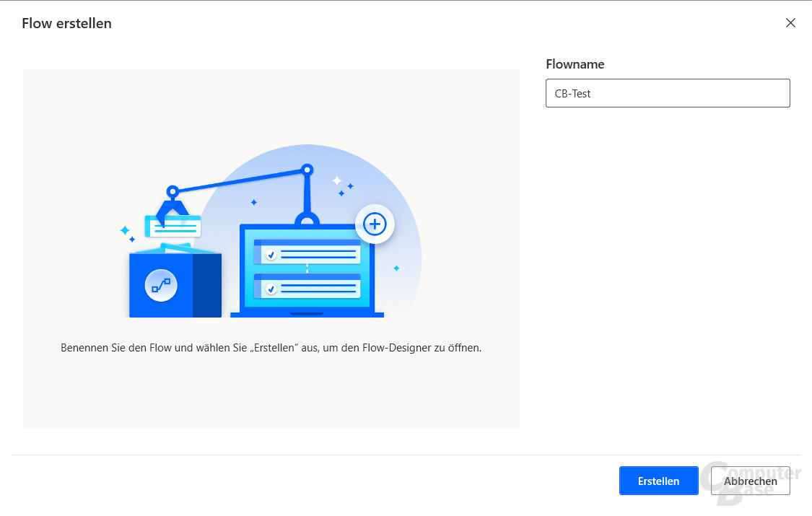The height and width of the screenshot is (516, 812).
Task: Click the Abbrechen button
Action: pos(751,481)
